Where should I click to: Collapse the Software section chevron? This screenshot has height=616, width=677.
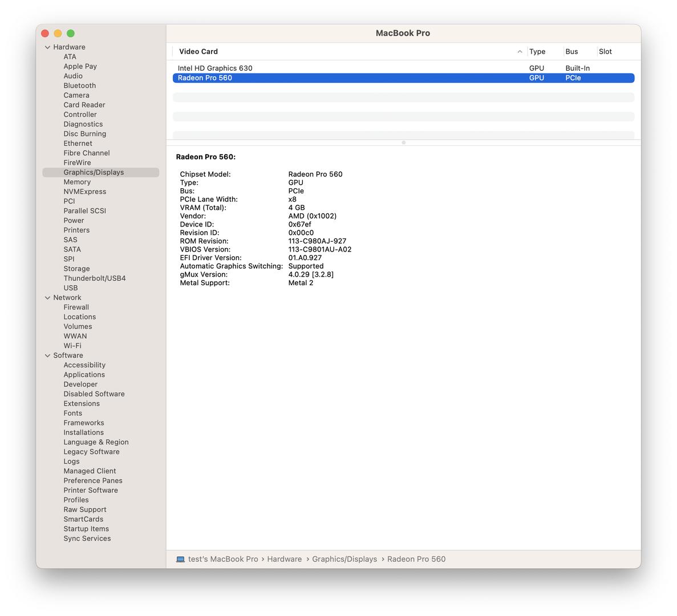pos(47,355)
